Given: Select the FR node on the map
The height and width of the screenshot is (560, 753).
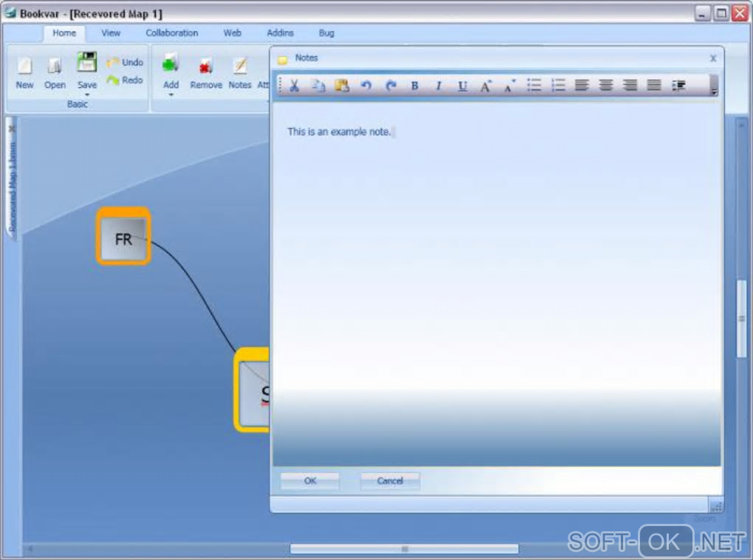Looking at the screenshot, I should (123, 236).
